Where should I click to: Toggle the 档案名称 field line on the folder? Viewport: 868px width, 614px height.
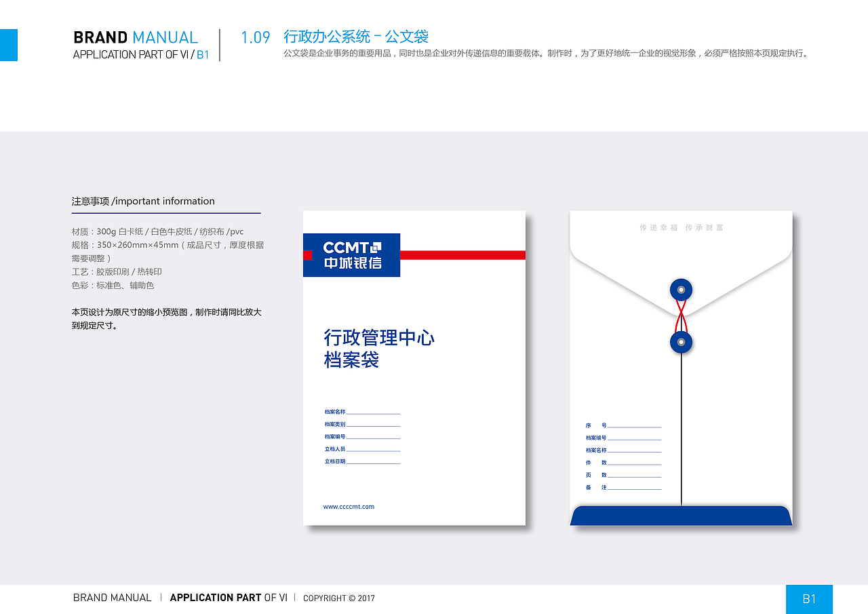tap(361, 411)
